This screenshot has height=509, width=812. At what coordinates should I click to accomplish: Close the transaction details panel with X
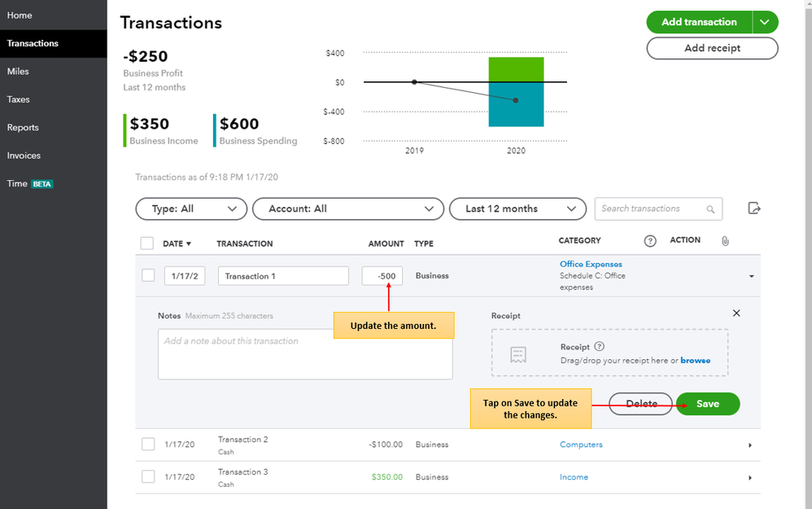pyautogui.click(x=736, y=313)
